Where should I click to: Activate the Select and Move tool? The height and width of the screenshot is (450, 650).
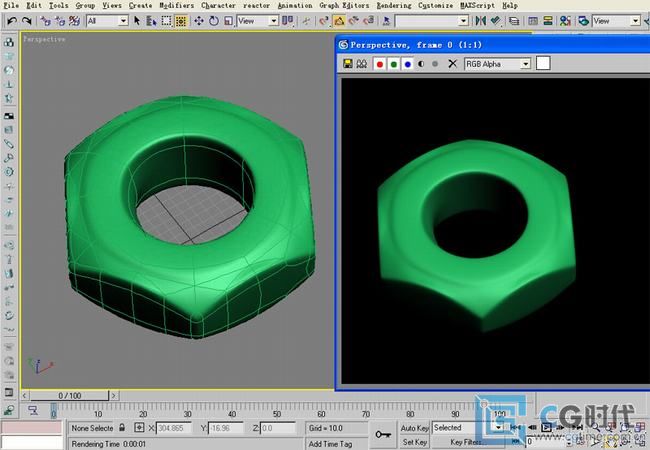pos(199,21)
